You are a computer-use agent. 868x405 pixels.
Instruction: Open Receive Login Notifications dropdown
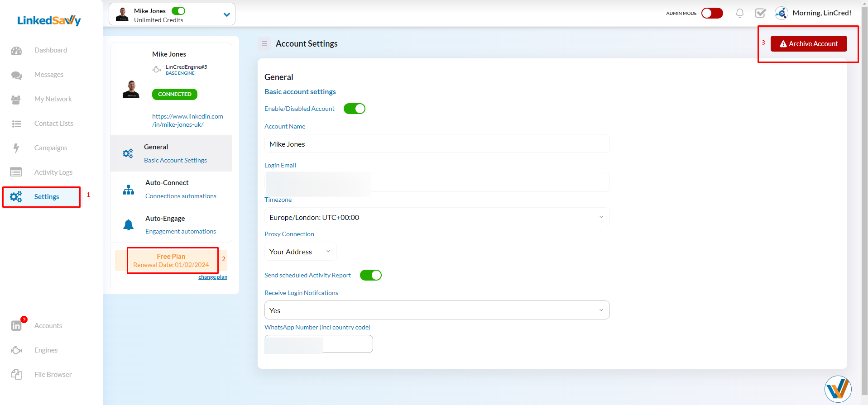437,310
